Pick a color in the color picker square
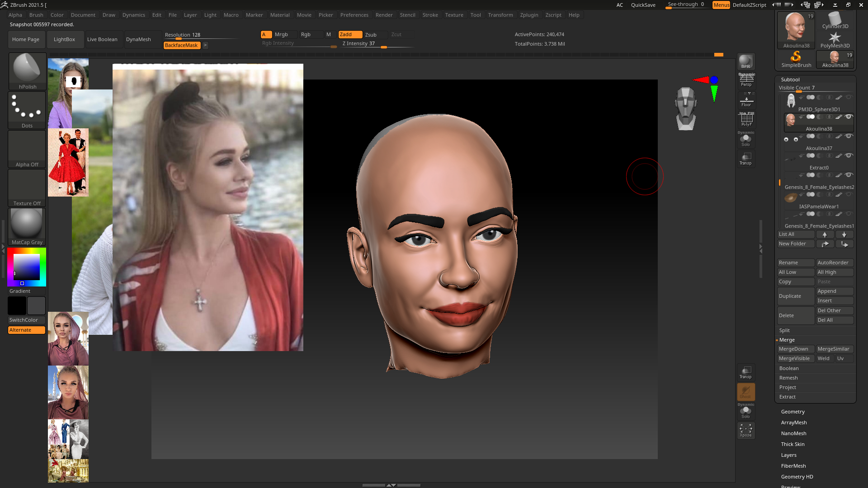The height and width of the screenshot is (488, 868). coord(27,267)
